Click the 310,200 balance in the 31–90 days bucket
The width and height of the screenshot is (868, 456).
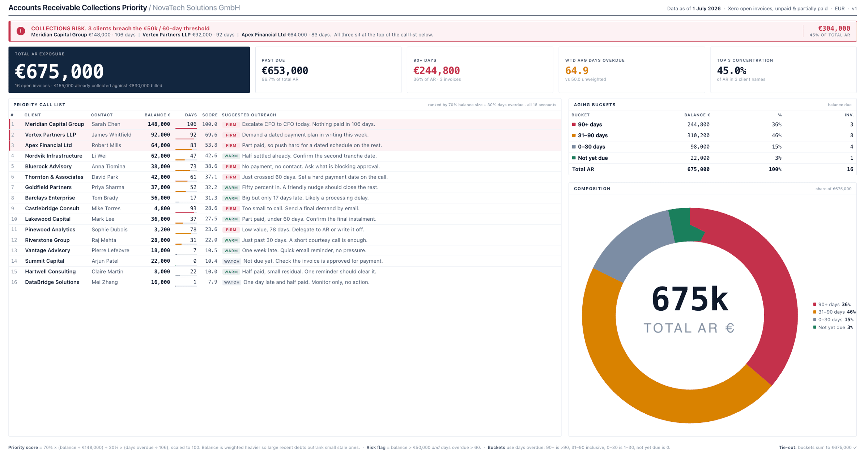[698, 135]
